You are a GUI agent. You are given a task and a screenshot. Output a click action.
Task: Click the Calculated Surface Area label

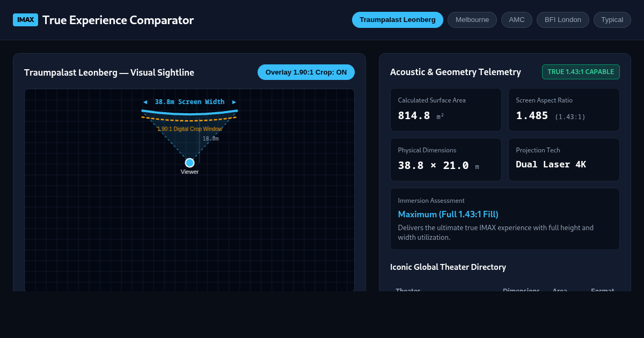(x=432, y=100)
